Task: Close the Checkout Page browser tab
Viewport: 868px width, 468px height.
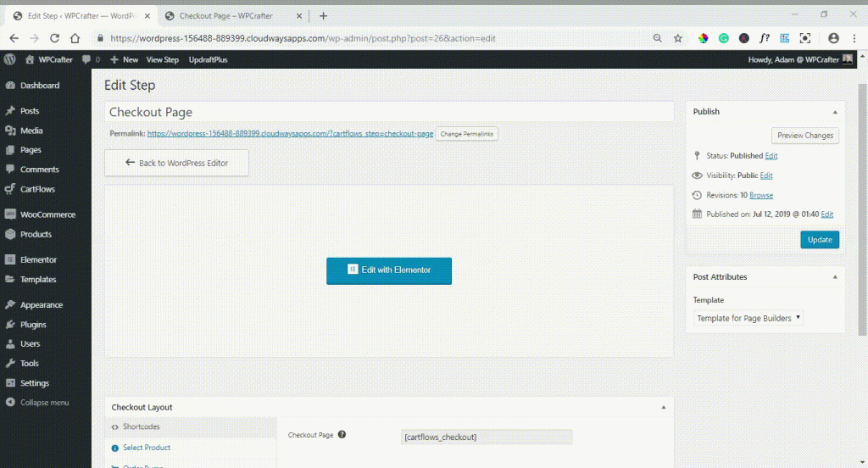Action: point(299,16)
